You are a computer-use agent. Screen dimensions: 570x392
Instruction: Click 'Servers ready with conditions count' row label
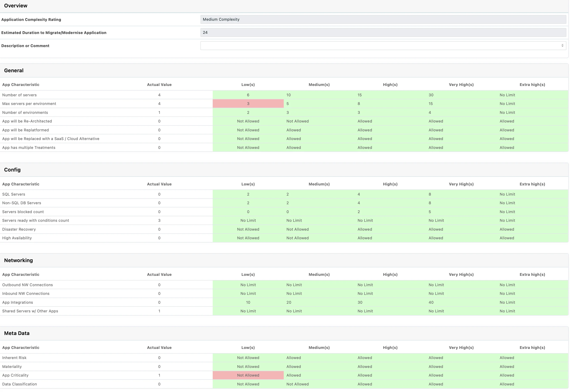point(36,220)
